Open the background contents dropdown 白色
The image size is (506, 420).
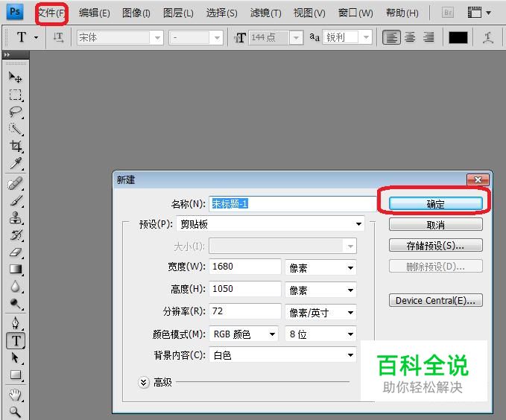pos(282,354)
